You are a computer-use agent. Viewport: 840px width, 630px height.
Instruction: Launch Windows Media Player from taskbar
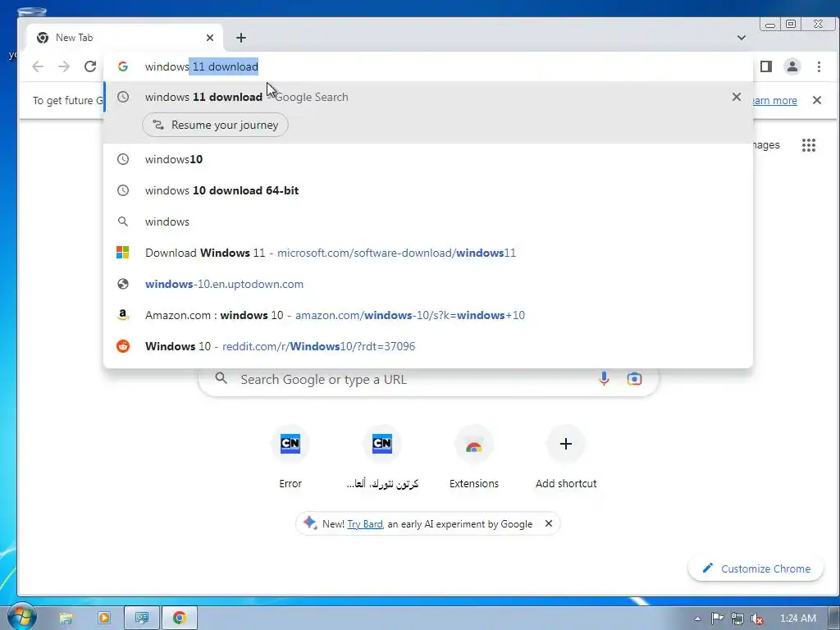click(104, 619)
